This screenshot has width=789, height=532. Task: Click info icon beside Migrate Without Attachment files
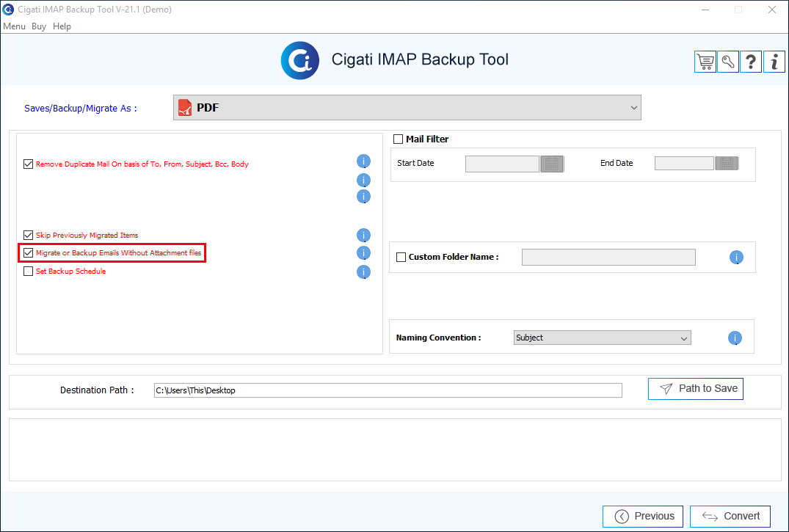pos(363,252)
